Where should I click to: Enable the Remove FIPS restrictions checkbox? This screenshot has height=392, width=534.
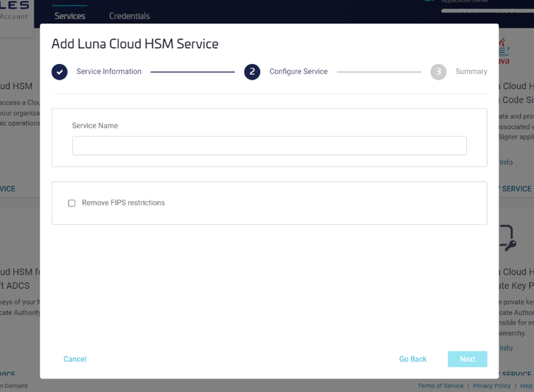72,203
